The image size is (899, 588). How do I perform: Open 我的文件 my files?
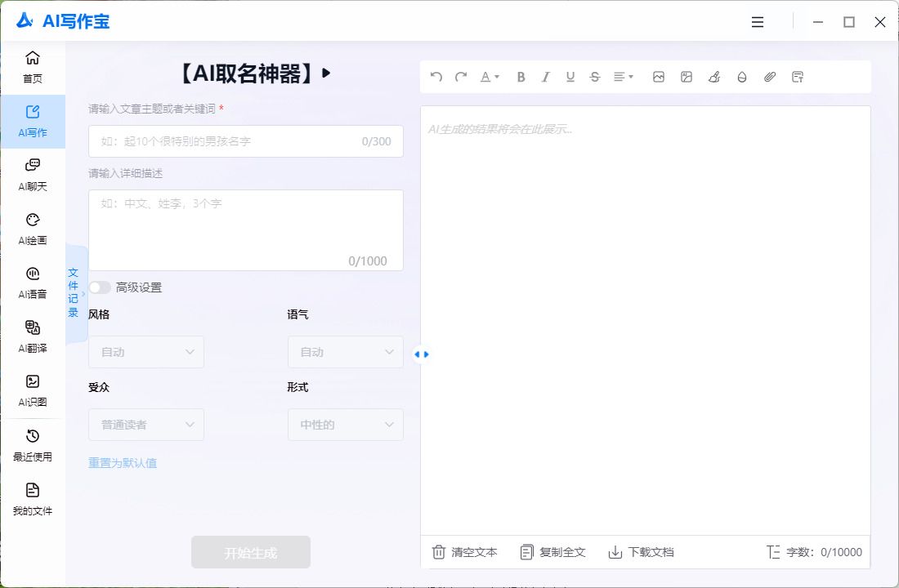[33, 499]
